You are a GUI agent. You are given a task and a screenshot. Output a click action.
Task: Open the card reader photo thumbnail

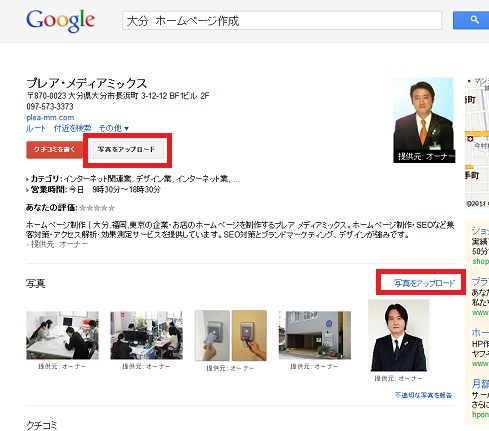tap(231, 336)
